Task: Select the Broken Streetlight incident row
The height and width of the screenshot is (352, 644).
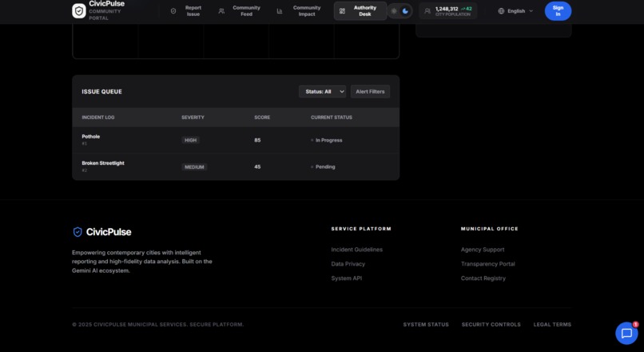Action: [x=236, y=167]
